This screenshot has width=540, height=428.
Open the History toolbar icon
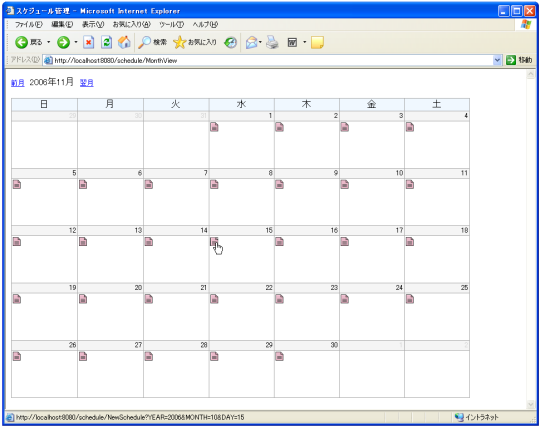click(230, 42)
